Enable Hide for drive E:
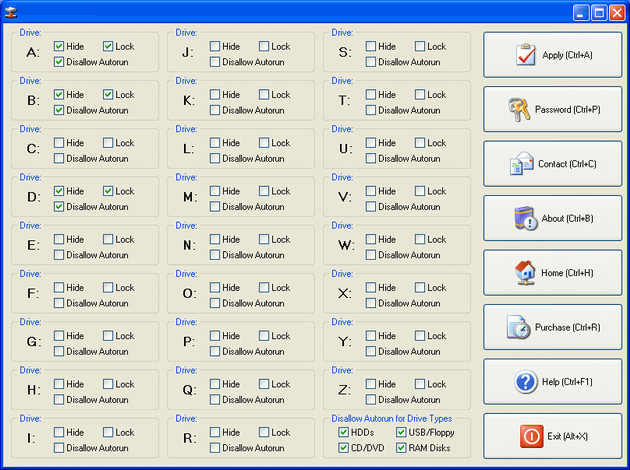This screenshot has height=470, width=630. pyautogui.click(x=59, y=239)
